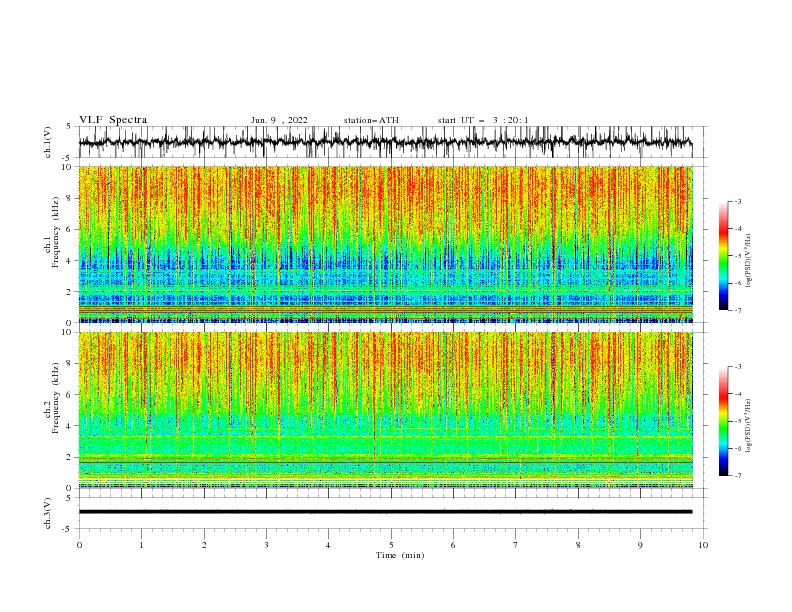Image resolution: width=792 pixels, height=612 pixels.
Task: Click the '-7' value on ch.2 color bar
Action: tap(737, 476)
